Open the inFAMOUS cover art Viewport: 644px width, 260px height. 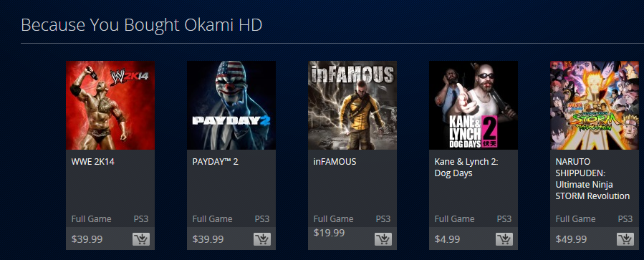pos(352,105)
